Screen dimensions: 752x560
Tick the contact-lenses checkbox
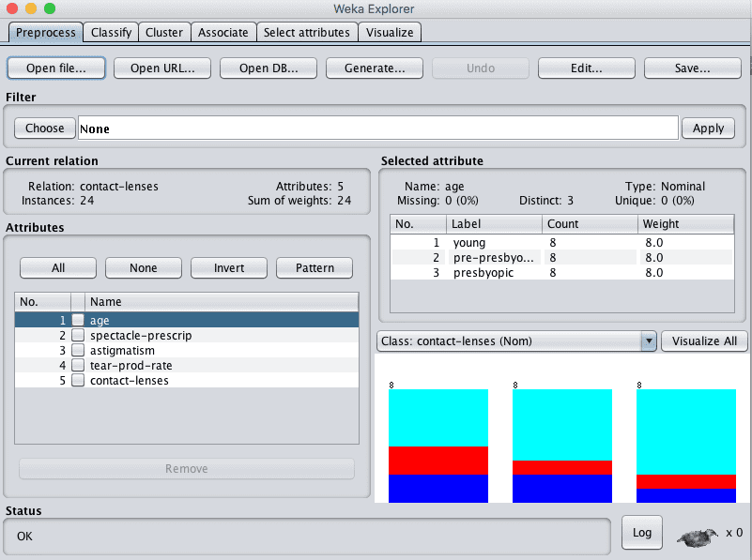(78, 380)
